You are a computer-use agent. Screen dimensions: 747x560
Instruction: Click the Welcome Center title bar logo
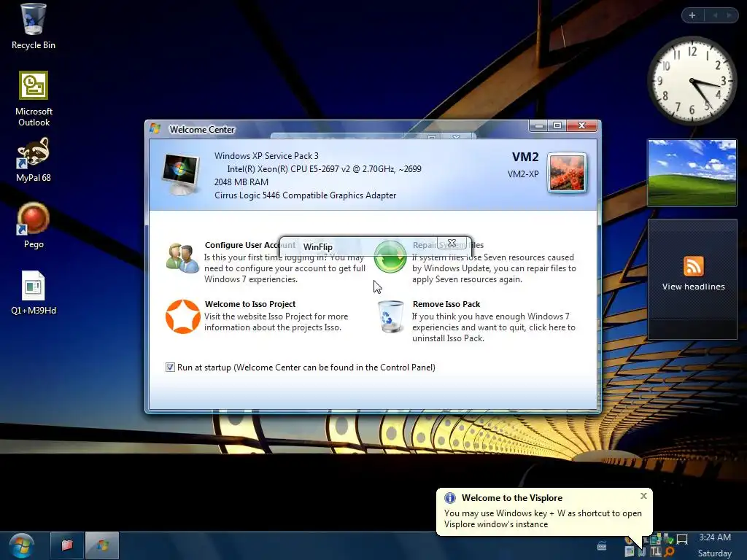pyautogui.click(x=155, y=128)
